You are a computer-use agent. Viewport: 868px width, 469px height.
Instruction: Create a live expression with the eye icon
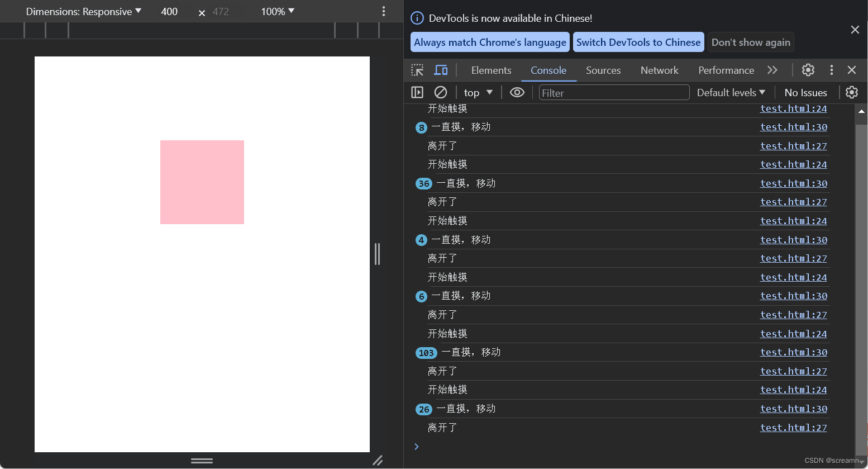[x=517, y=92]
